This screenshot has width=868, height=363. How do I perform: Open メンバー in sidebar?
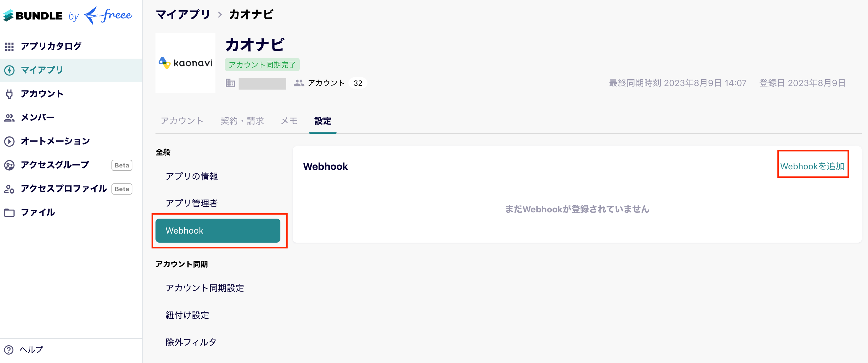click(71, 118)
